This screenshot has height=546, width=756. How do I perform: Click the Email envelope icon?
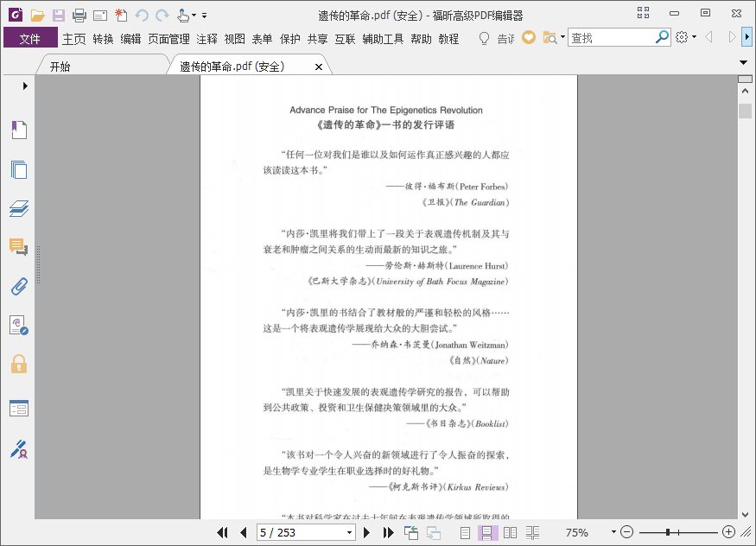(100, 16)
